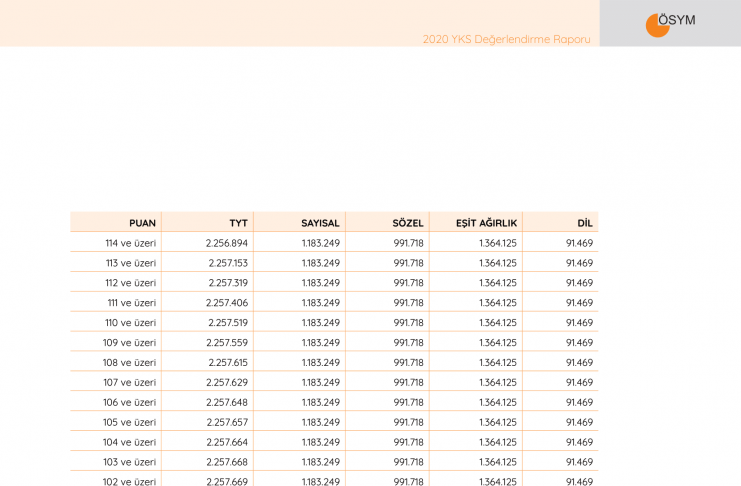Click DİL value 91.469 in 114 row
The image size is (741, 486).
tap(579, 243)
